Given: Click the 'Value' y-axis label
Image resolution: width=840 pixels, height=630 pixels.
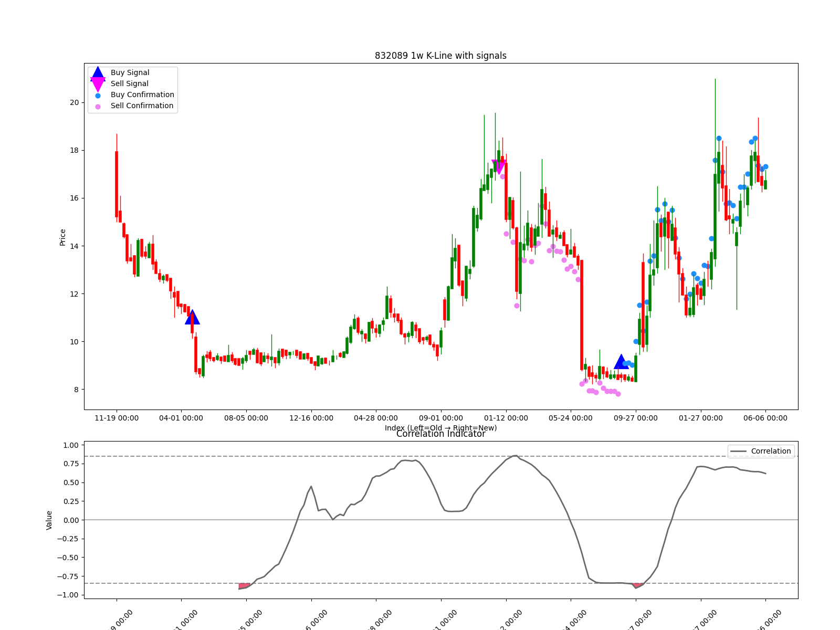Looking at the screenshot, I should click(x=49, y=520).
